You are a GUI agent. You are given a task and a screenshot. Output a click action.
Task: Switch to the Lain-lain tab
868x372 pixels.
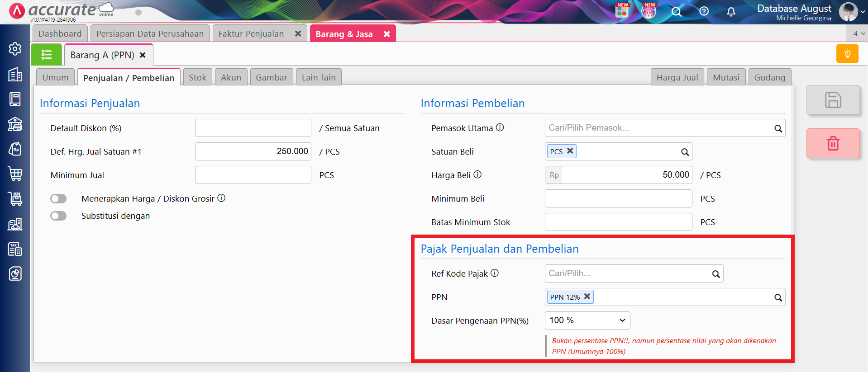tap(319, 77)
